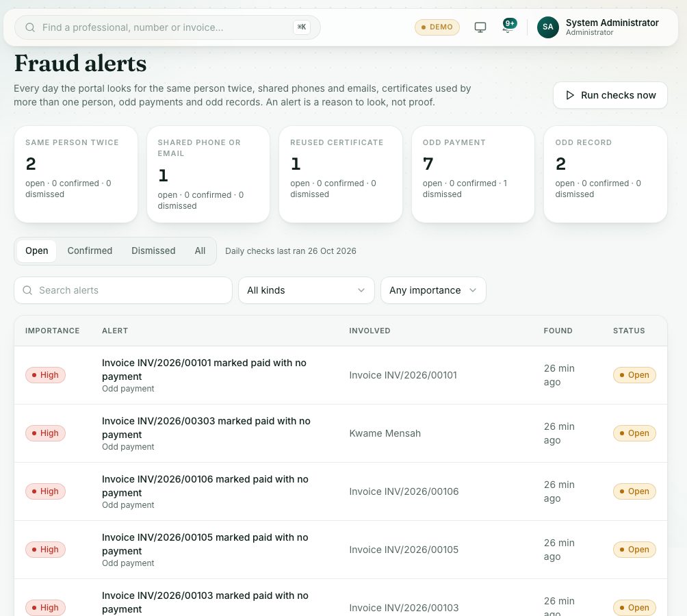Open alert for Invoice INV/2026/00103 marked paid

pyautogui.click(x=205, y=602)
